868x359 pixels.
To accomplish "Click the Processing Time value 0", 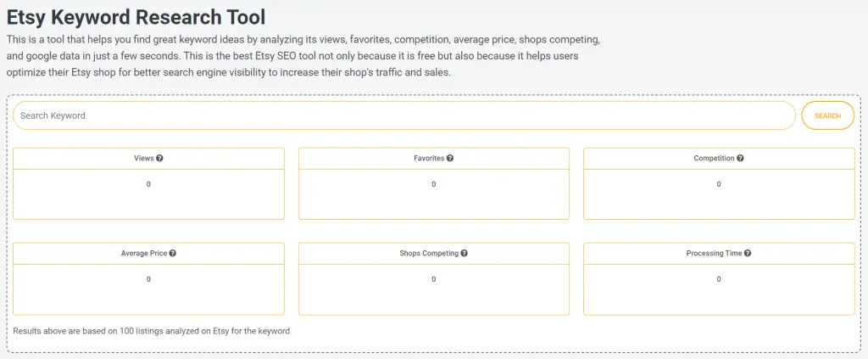I will pyautogui.click(x=719, y=279).
